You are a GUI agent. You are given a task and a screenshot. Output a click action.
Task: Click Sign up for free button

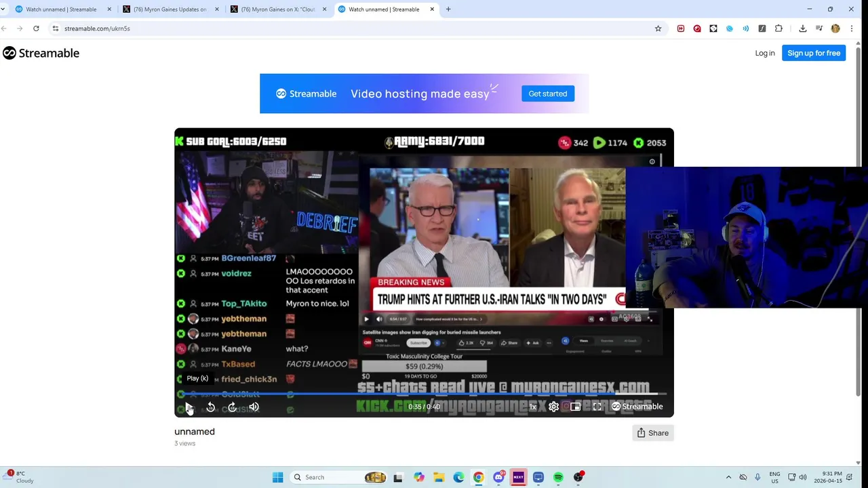pyautogui.click(x=814, y=53)
